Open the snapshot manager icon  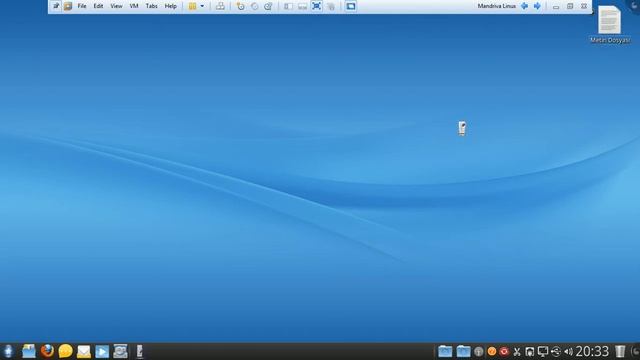268,6
